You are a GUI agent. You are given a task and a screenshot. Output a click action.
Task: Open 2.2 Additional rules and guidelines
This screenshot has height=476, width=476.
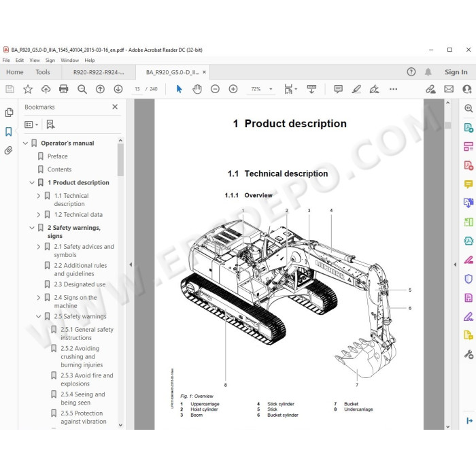tap(80, 269)
